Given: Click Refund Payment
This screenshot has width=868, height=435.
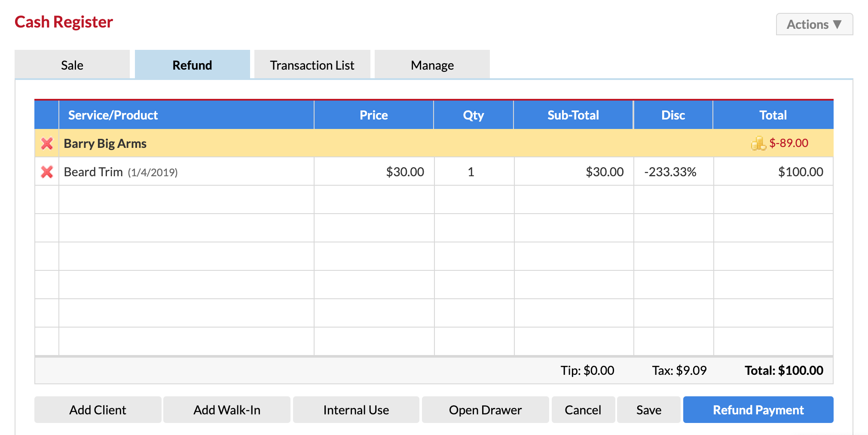Looking at the screenshot, I should tap(758, 410).
